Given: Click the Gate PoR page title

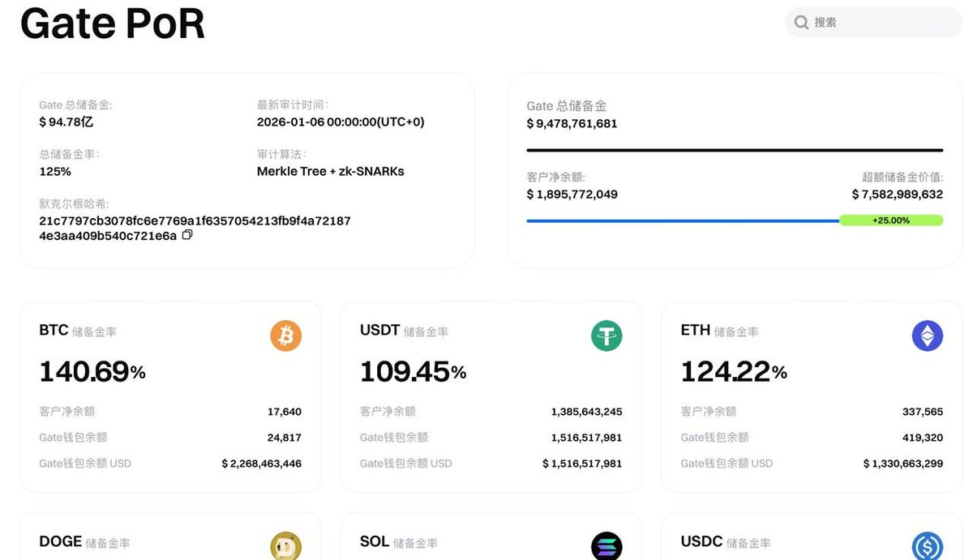Looking at the screenshot, I should (x=113, y=24).
